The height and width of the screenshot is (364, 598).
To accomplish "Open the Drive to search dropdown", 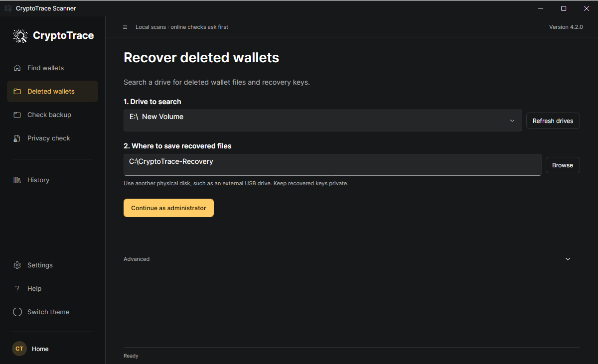I will 323,121.
